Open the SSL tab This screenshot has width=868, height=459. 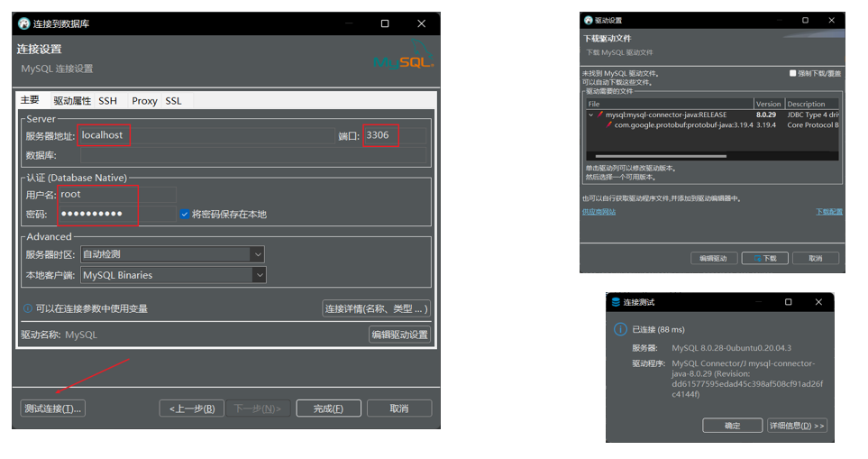(x=173, y=101)
